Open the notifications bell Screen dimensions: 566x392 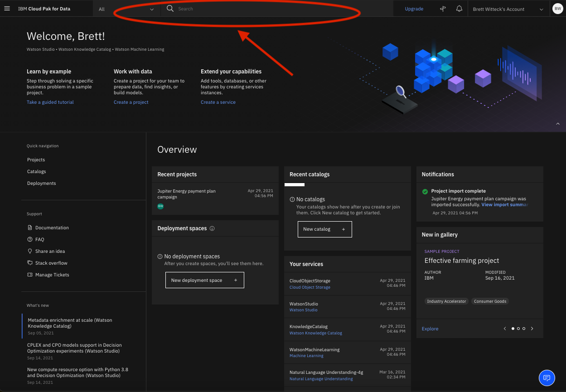pyautogui.click(x=459, y=9)
